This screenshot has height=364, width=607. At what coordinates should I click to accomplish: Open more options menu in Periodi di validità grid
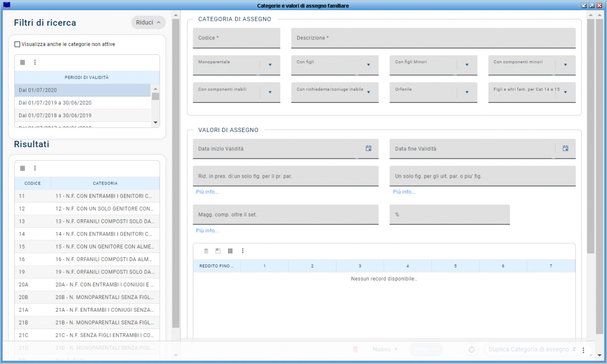tap(35, 62)
